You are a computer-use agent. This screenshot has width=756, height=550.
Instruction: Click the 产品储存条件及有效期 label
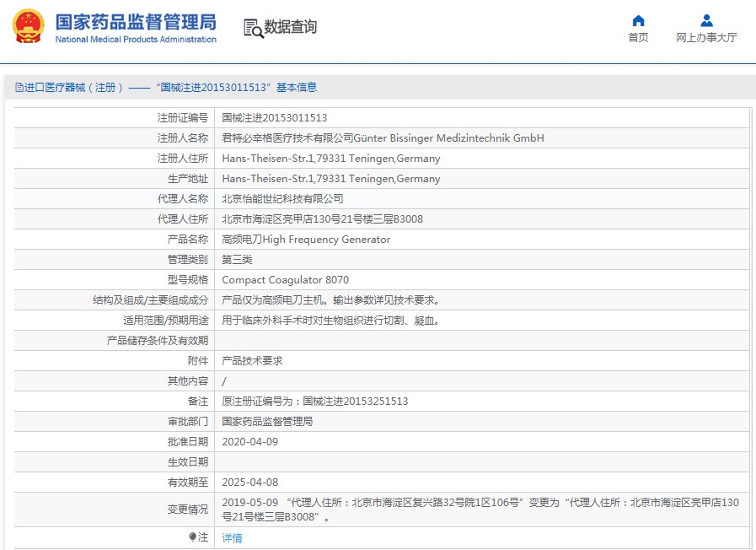pos(157,341)
